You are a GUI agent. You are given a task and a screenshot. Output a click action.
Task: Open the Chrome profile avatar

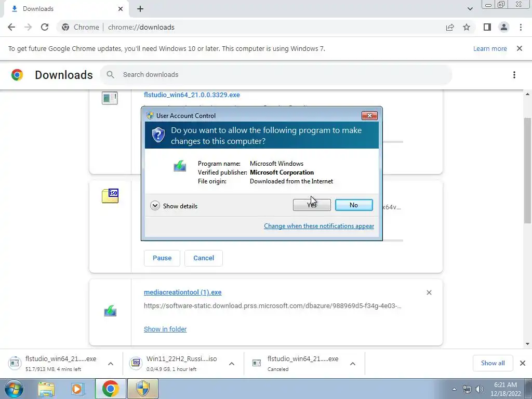[x=504, y=27]
